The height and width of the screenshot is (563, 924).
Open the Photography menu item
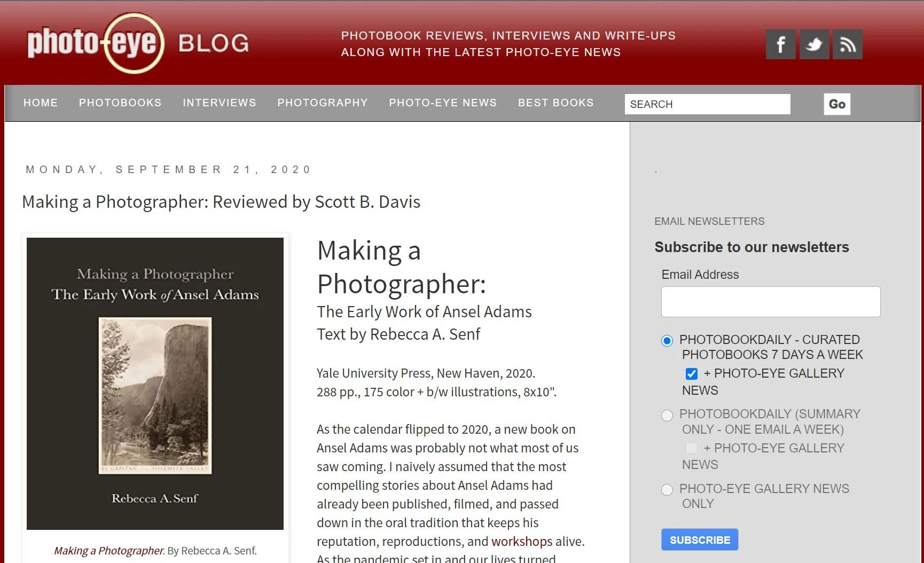point(323,103)
